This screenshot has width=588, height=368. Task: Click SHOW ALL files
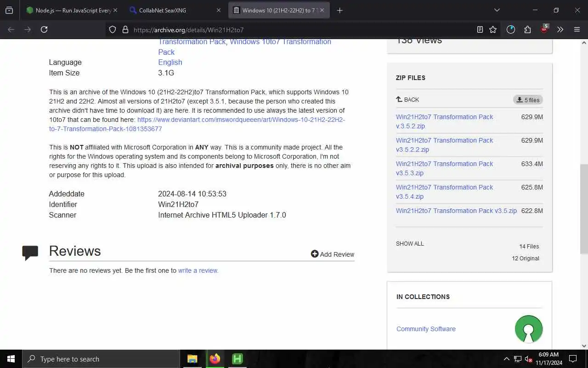[x=410, y=244]
